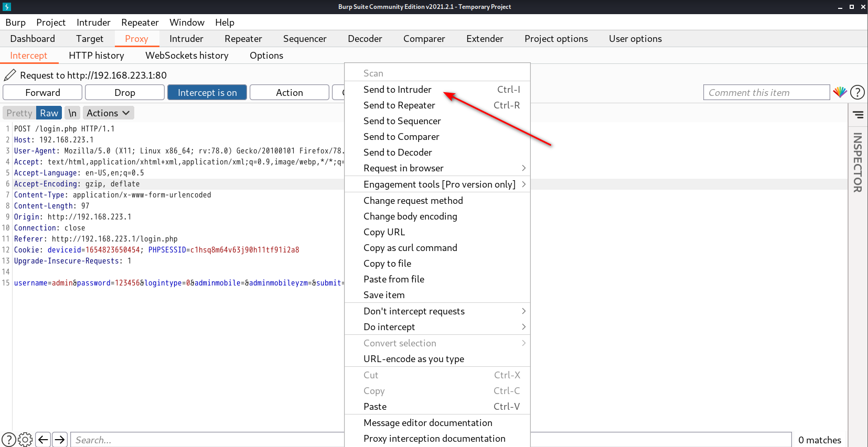This screenshot has width=868, height=447.
Task: Click the 'Comment this item' field
Action: 766,93
